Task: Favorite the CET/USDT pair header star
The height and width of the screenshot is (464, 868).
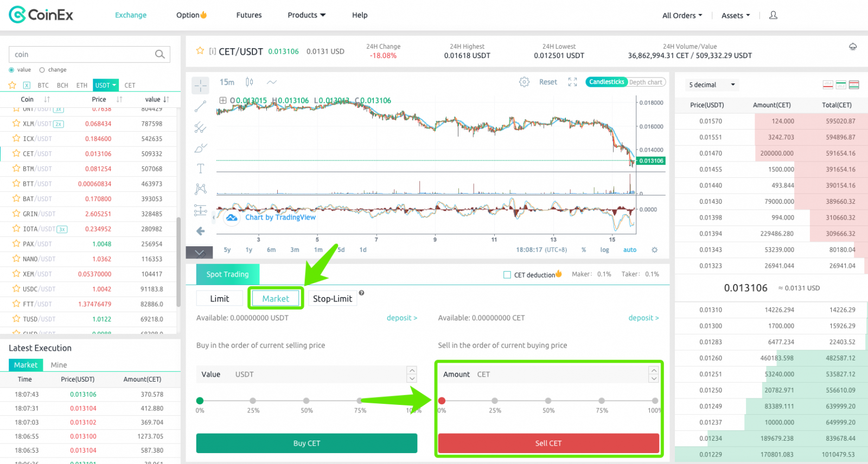Action: [200, 51]
